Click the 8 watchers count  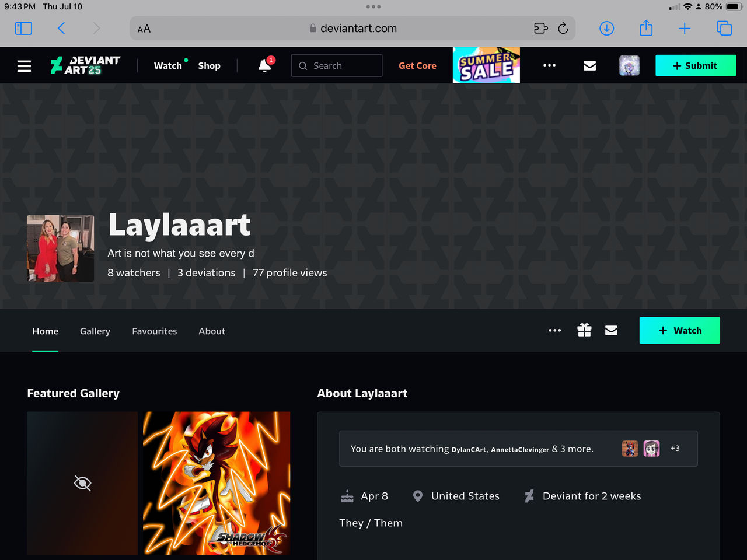pyautogui.click(x=134, y=272)
